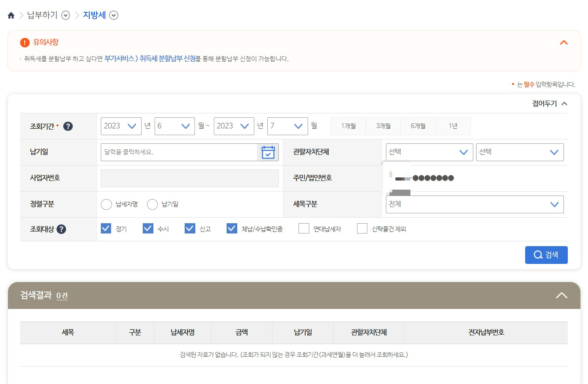
Task: Collapse the 유의사항 notice panel
Action: click(x=564, y=42)
